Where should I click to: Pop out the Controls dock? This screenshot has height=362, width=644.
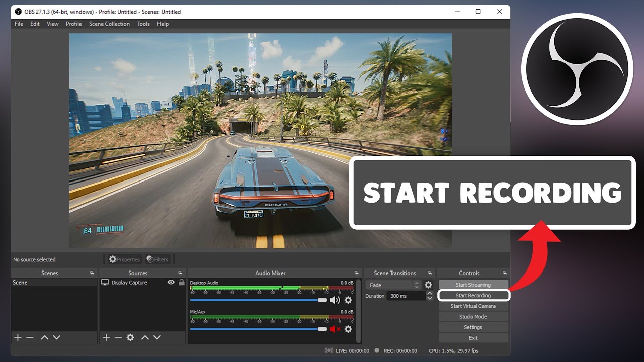(504, 273)
